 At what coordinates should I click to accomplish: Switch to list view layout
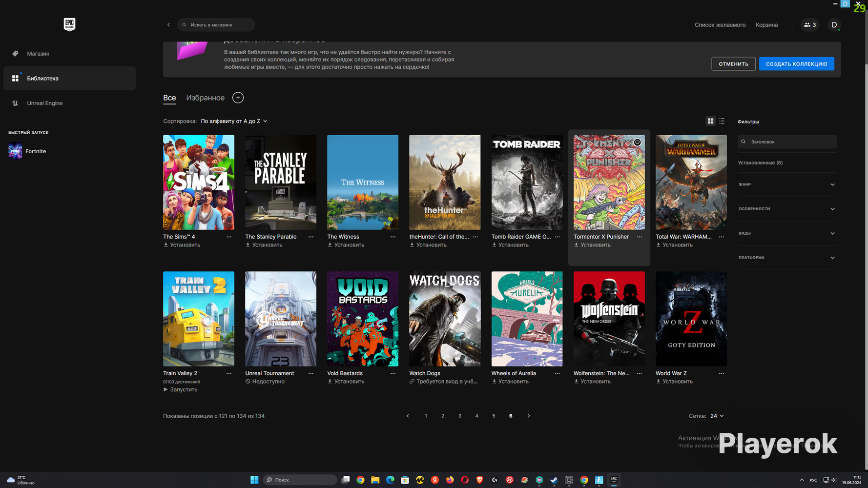pyautogui.click(x=722, y=121)
